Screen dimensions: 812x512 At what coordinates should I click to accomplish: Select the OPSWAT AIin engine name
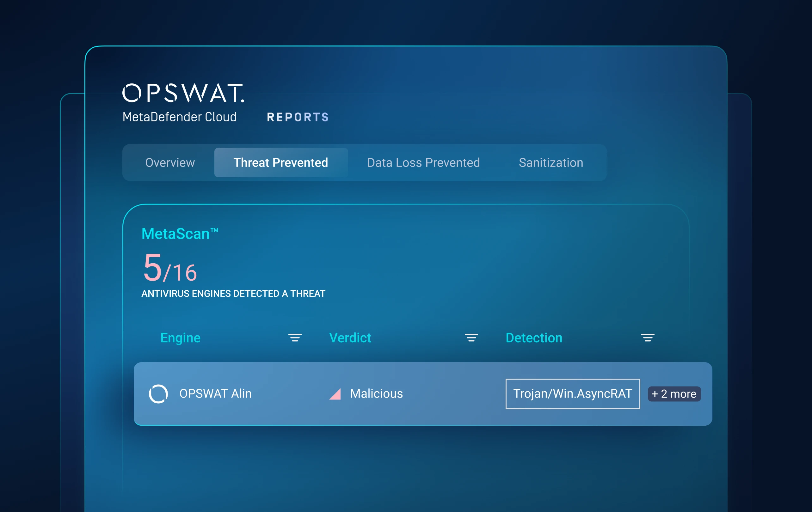click(x=215, y=394)
